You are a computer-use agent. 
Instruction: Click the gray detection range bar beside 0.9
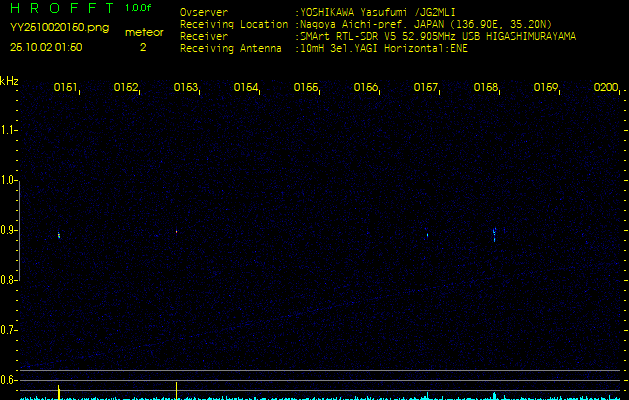click(x=19, y=230)
